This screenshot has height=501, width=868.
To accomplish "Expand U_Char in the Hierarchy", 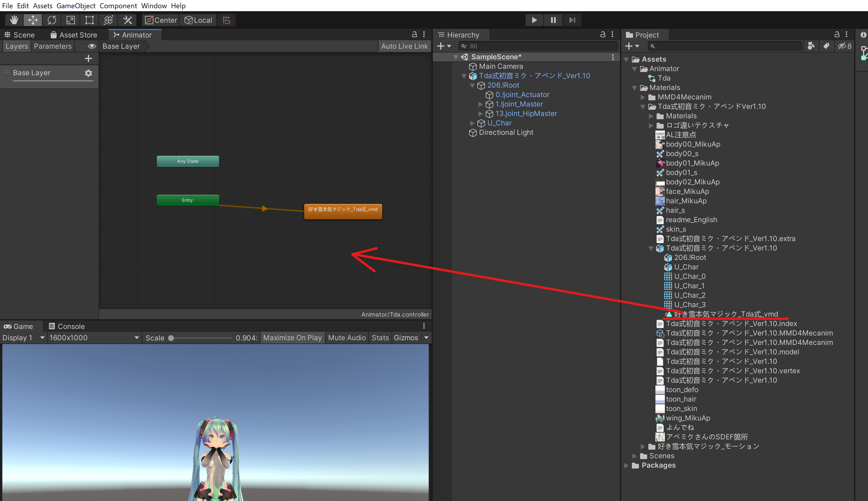I will 472,123.
